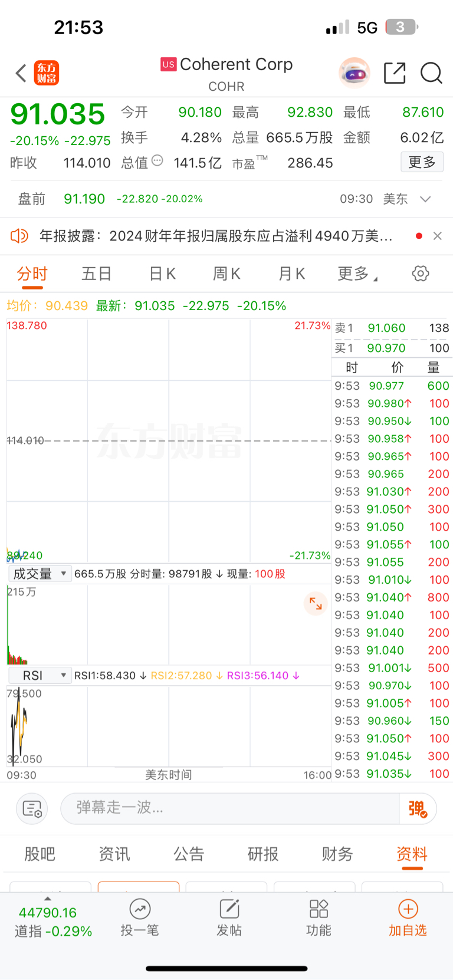Open the 股吧 tab
453x980 pixels.
(x=40, y=854)
